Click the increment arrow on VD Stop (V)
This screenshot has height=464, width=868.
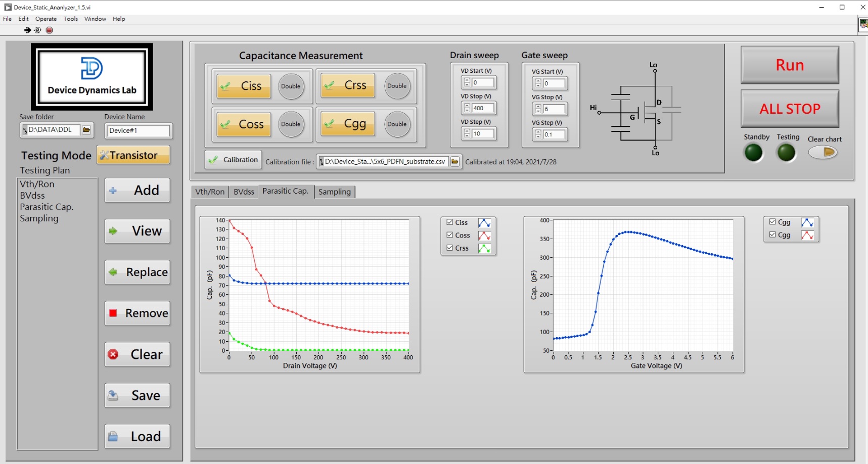[466, 105]
